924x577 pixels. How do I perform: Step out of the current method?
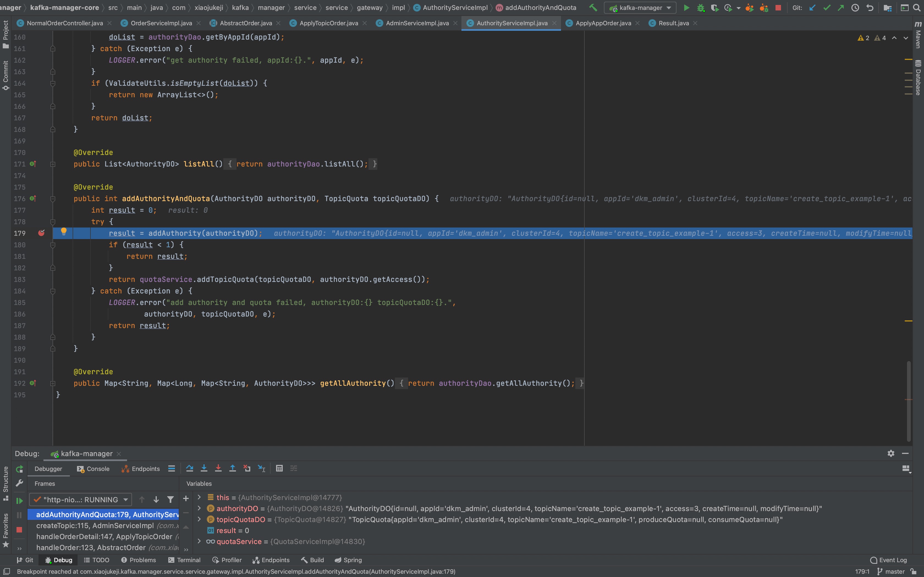click(x=233, y=468)
